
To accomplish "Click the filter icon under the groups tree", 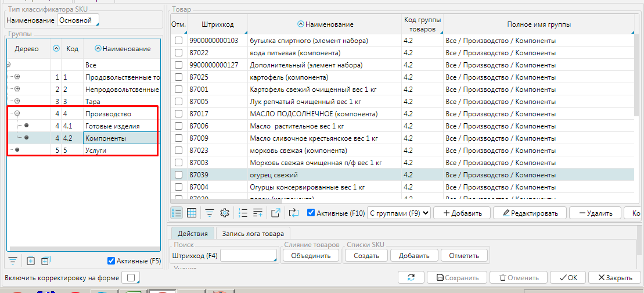I will 13,260.
